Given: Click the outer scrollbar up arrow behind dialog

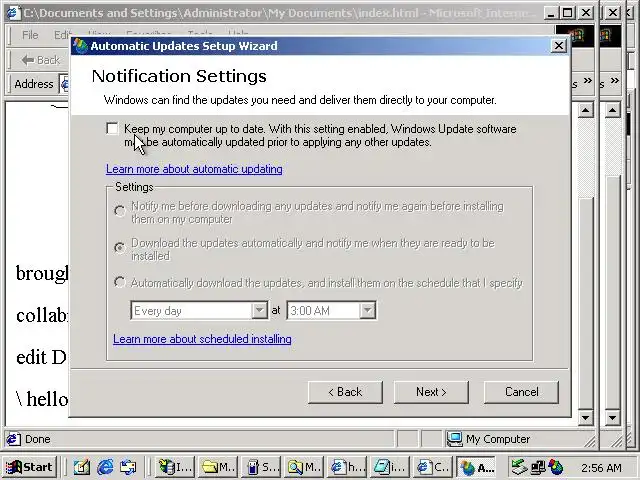Looking at the screenshot, I should click(613, 110).
